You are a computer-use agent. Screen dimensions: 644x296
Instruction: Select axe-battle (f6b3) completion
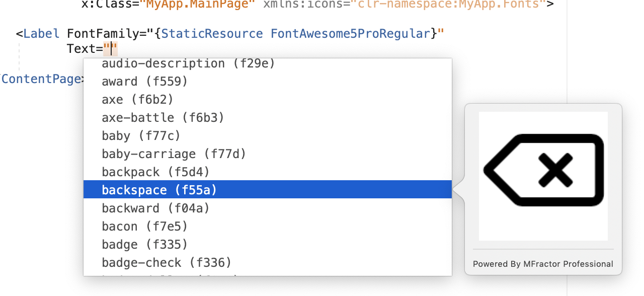(267, 118)
